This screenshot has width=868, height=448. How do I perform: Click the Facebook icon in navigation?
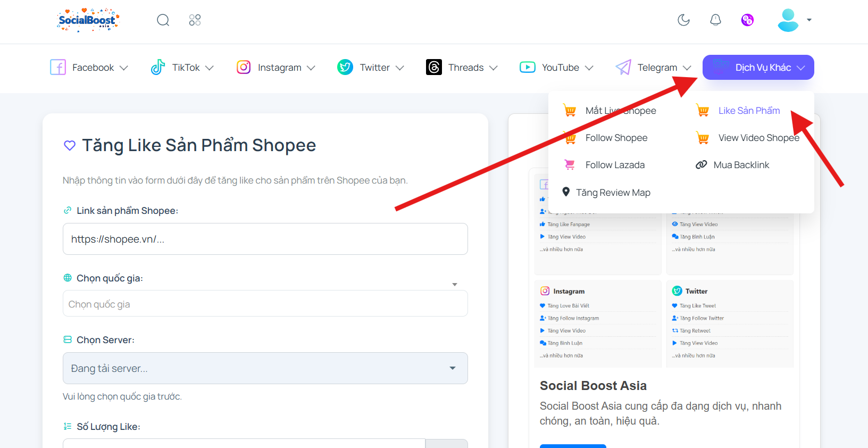tap(58, 68)
